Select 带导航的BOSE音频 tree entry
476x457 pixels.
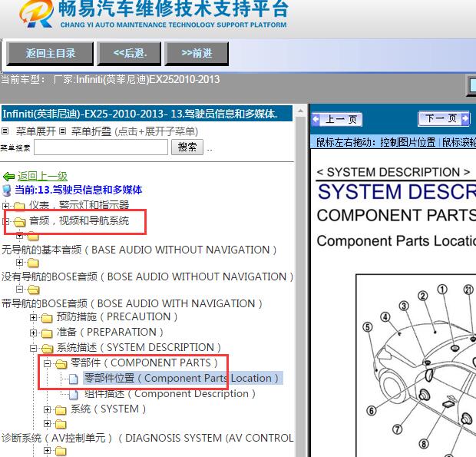click(132, 303)
